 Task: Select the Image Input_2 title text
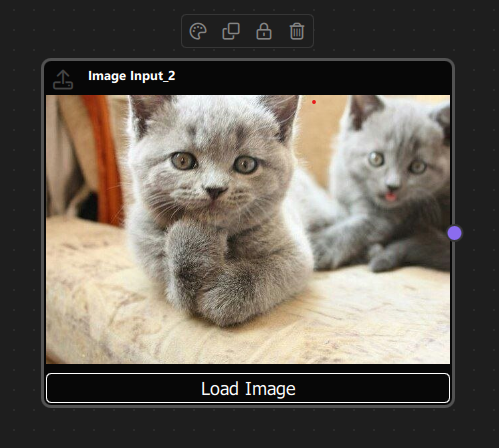pyautogui.click(x=132, y=76)
